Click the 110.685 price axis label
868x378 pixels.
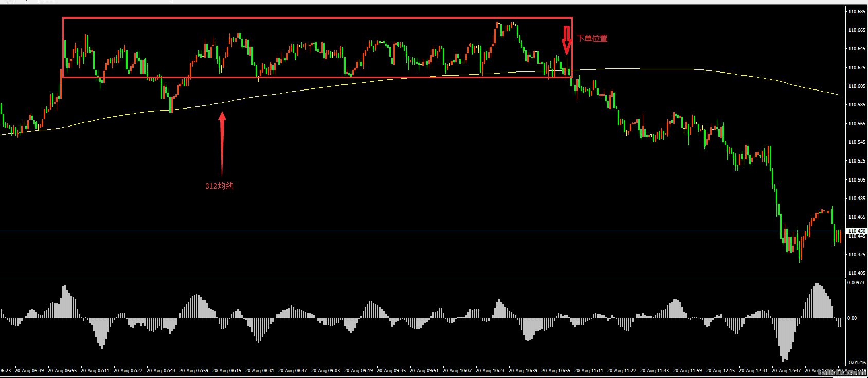point(857,12)
